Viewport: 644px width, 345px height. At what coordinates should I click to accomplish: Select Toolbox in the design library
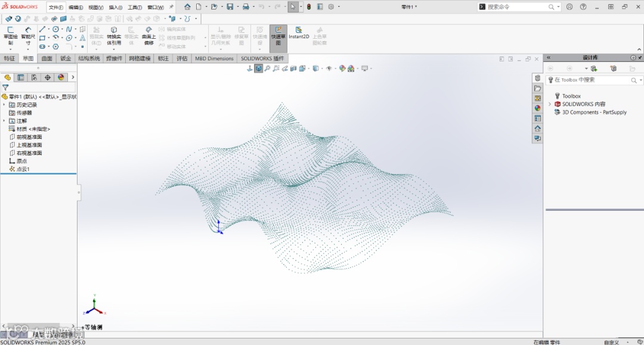pos(571,96)
